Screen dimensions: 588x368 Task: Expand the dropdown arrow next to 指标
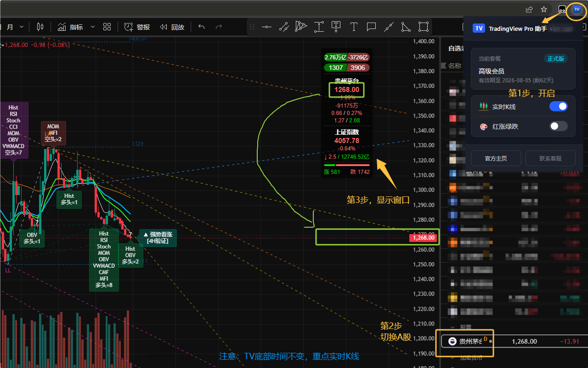92,27
